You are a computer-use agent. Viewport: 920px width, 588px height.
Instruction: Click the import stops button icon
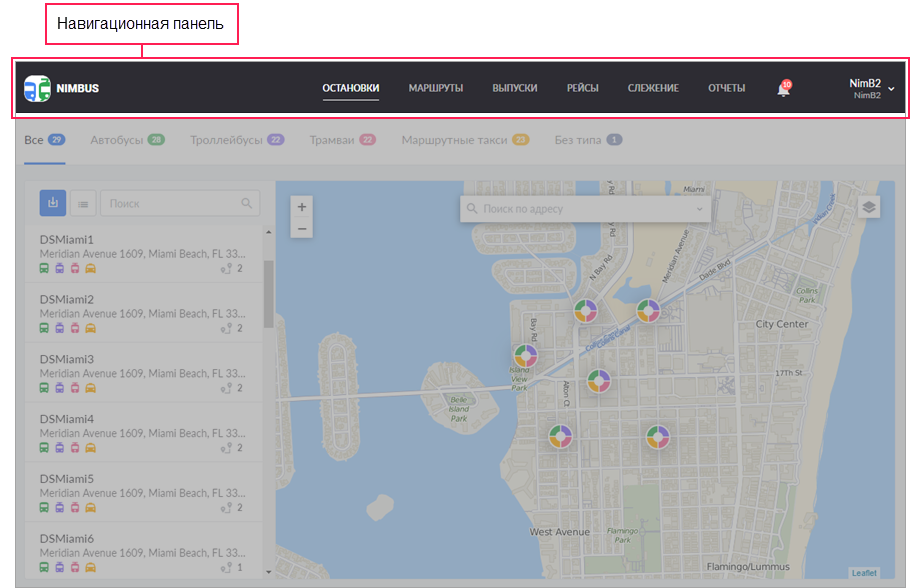pyautogui.click(x=53, y=203)
